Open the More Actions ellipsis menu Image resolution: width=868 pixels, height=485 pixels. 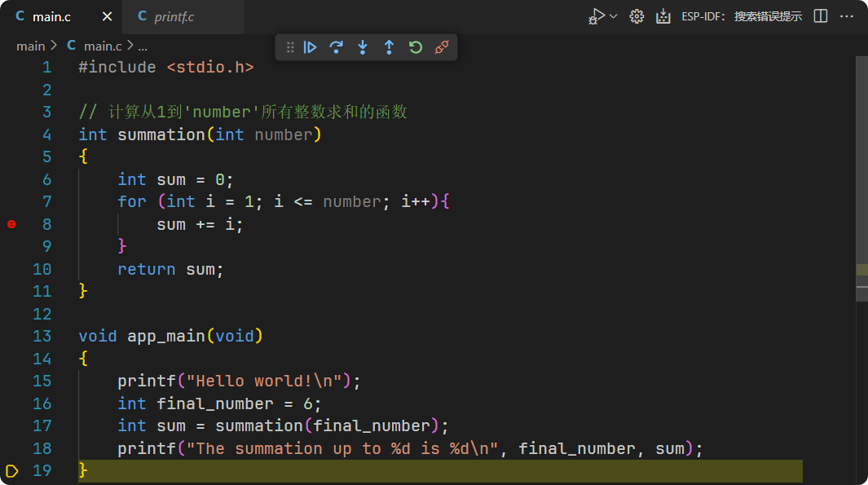(x=847, y=16)
